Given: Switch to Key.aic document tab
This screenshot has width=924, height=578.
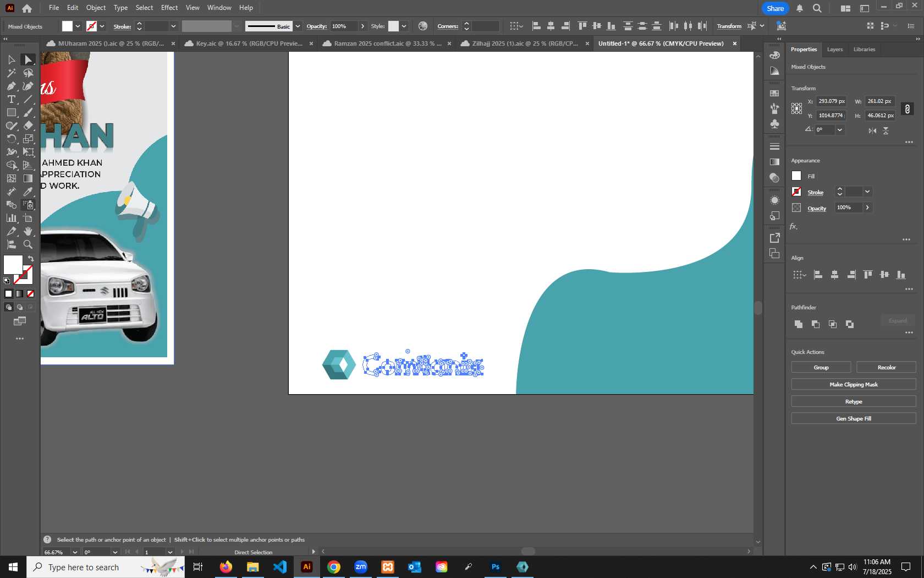Looking at the screenshot, I should (x=249, y=43).
